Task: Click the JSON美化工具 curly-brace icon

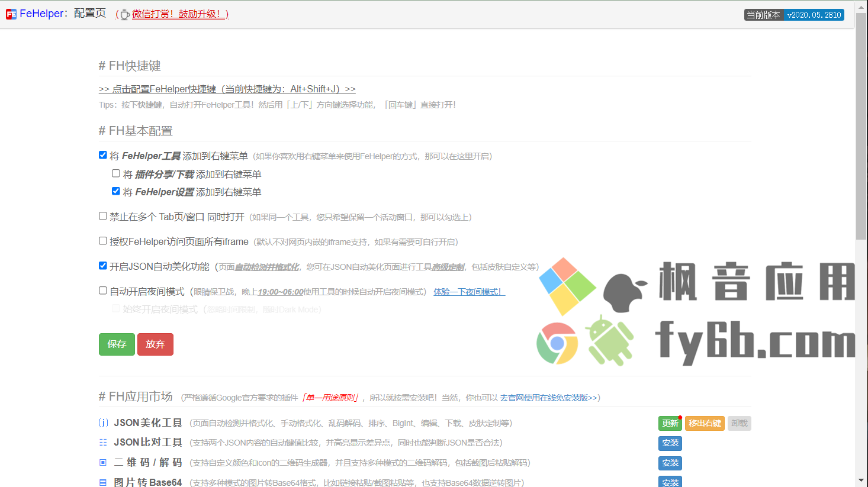Action: [x=103, y=423]
